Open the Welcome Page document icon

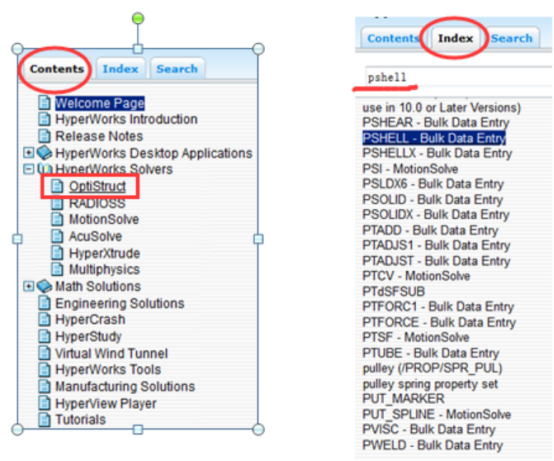click(x=44, y=103)
